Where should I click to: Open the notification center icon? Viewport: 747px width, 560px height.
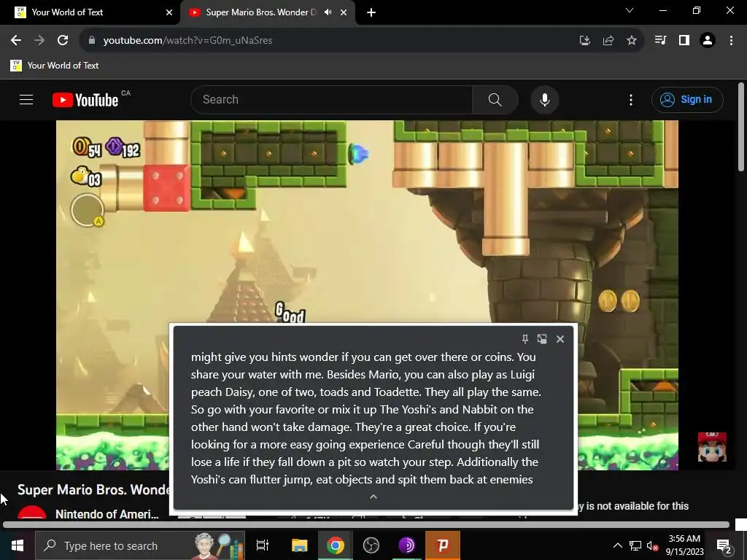[724, 545]
